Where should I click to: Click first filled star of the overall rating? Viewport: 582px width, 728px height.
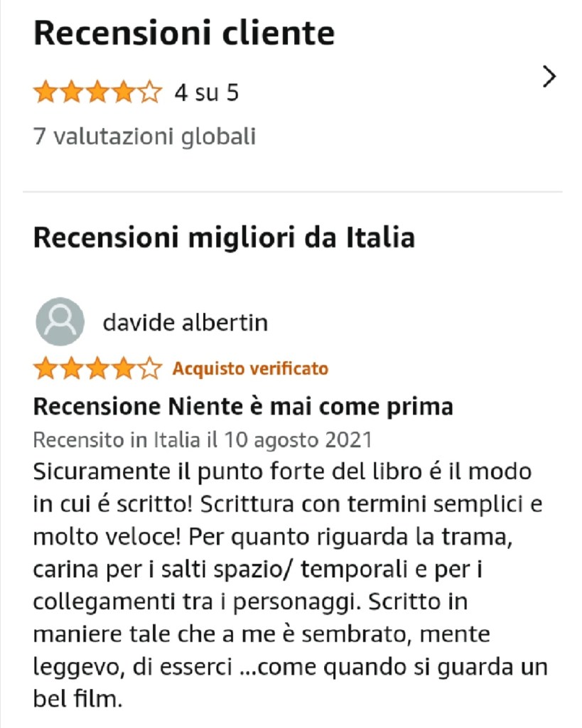click(x=45, y=92)
